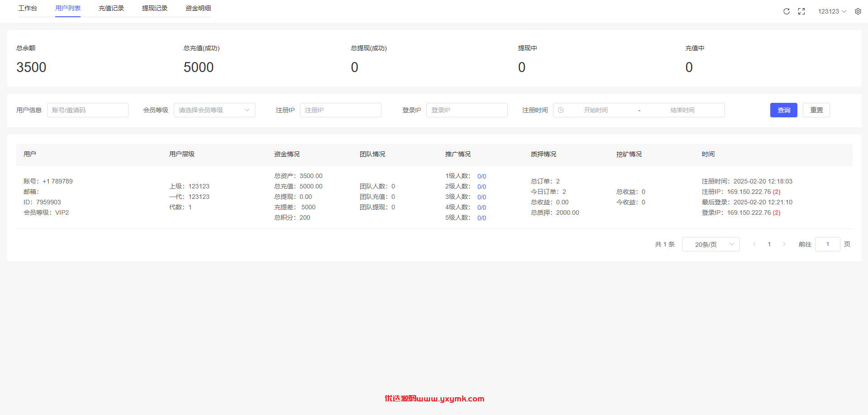Click the 开始时间 start date field
Viewport: 868px width, 415px height.
tap(596, 110)
